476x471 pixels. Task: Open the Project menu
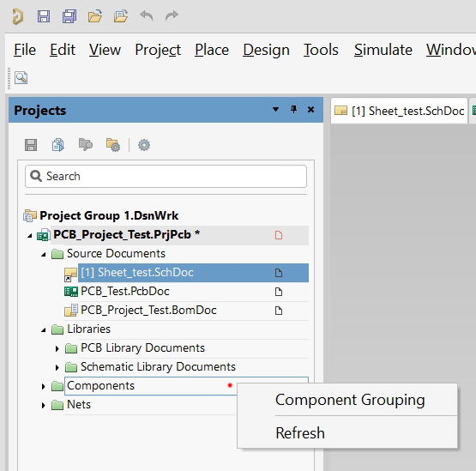coord(158,50)
